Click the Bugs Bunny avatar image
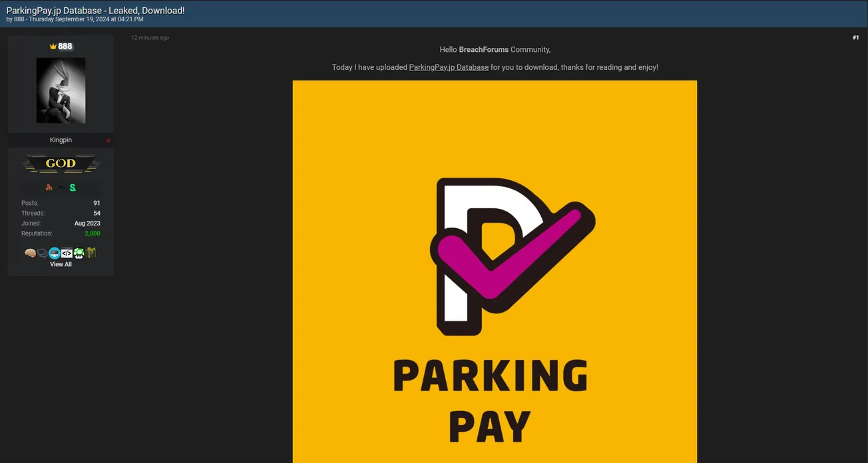Image resolution: width=868 pixels, height=463 pixels. click(61, 90)
